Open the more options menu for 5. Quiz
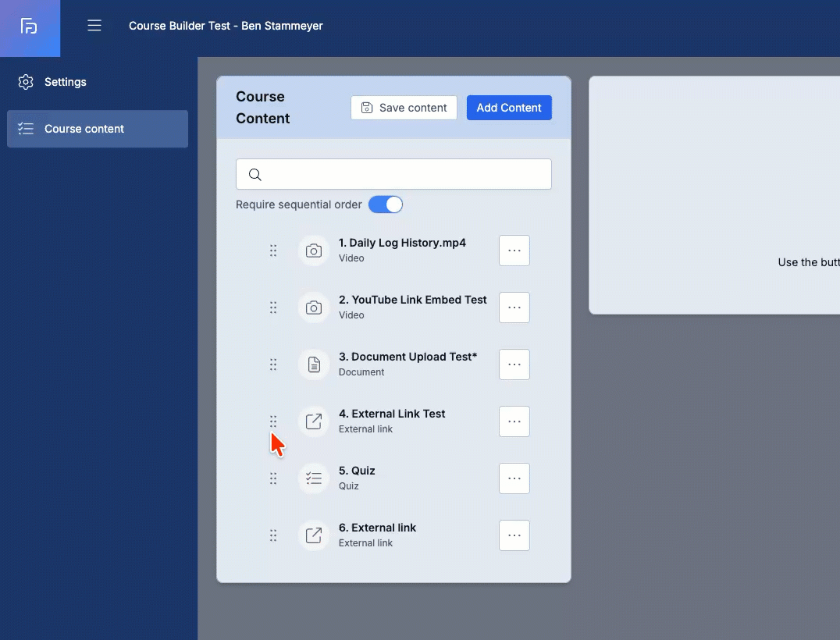840x640 pixels. (x=514, y=478)
